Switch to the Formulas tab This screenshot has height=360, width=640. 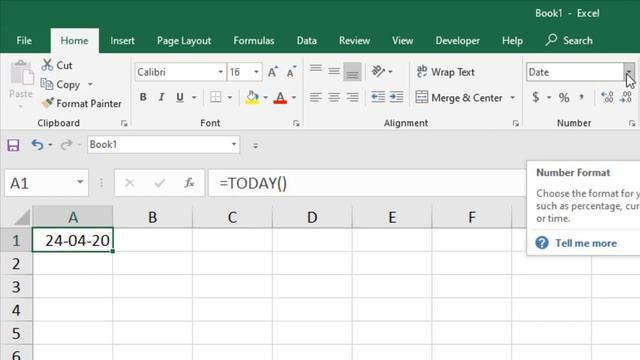(254, 41)
